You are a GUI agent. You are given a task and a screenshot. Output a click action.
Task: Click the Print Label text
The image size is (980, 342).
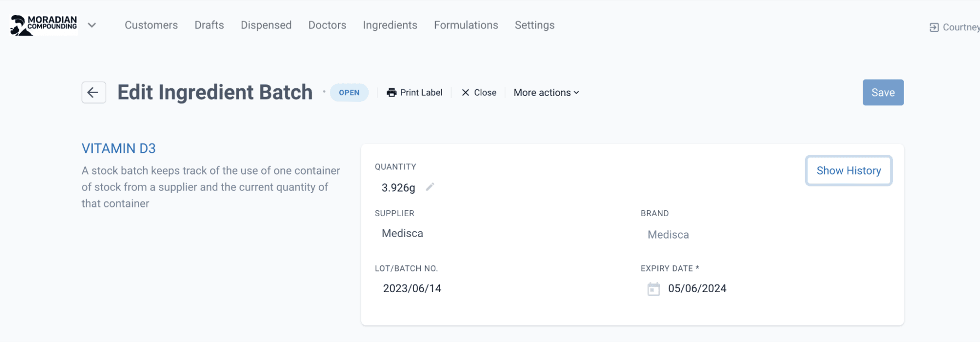[421, 93]
